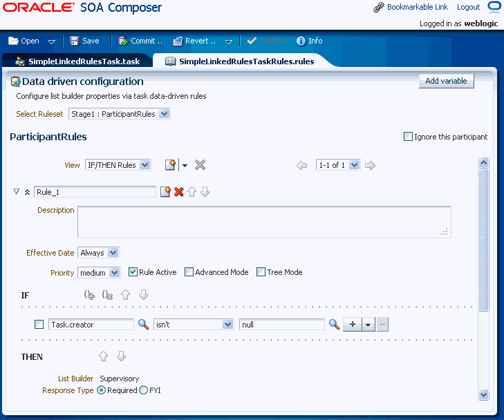
Task: Click the Commit icon in toolbar
Action: pyautogui.click(x=123, y=41)
